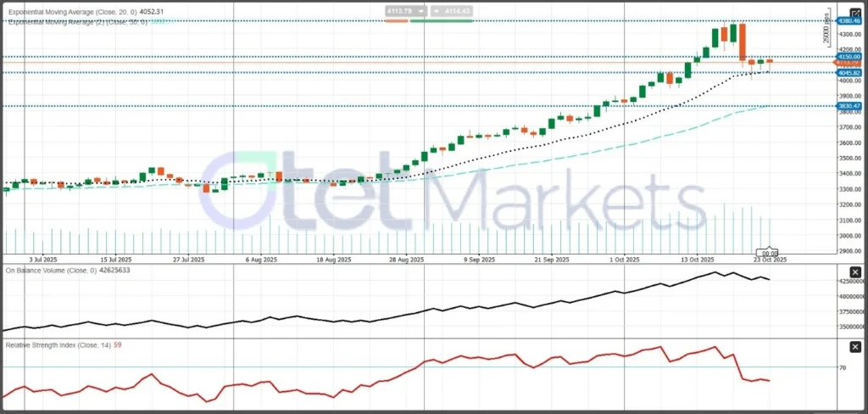Select the 4150.00 price level tag
This screenshot has width=868, height=414.
click(849, 57)
